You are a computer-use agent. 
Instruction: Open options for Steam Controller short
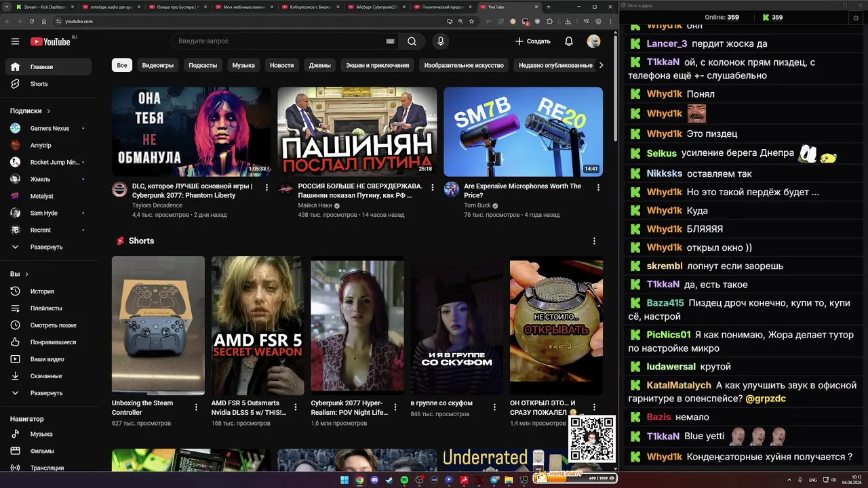pos(197,407)
